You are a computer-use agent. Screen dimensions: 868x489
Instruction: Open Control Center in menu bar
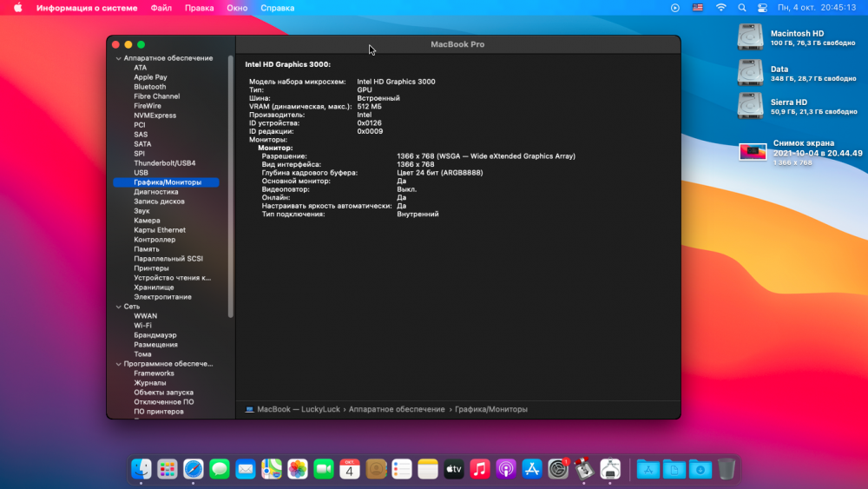pos(762,8)
